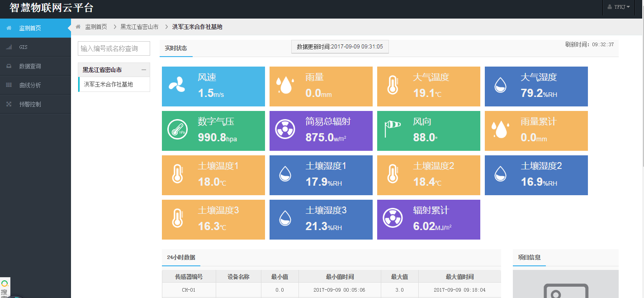Click the pressure gauge icon on 数字气压 tile

coord(178,128)
